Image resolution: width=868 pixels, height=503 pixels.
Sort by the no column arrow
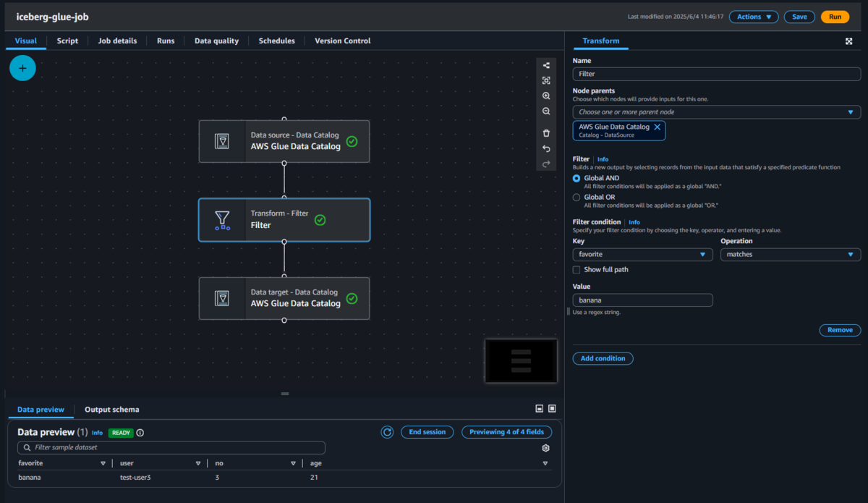(293, 463)
